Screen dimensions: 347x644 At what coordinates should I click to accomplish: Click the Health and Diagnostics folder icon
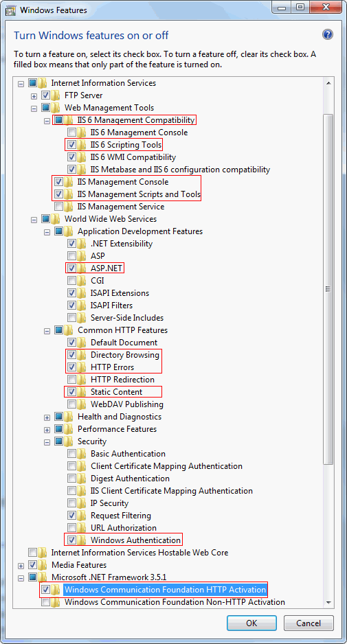[69, 417]
